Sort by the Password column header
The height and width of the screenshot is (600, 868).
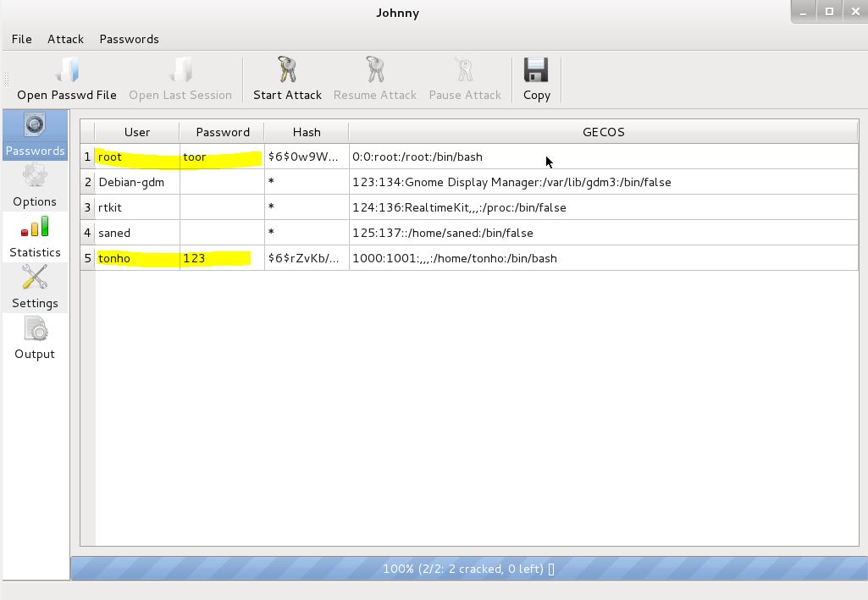222,132
